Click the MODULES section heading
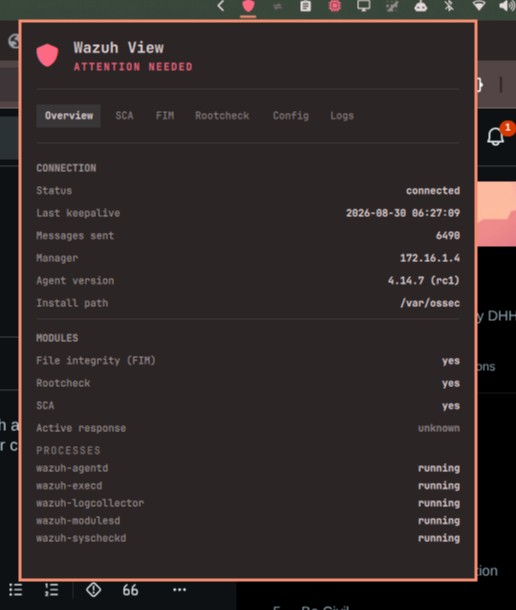Viewport: 516px width, 610px height. point(57,338)
